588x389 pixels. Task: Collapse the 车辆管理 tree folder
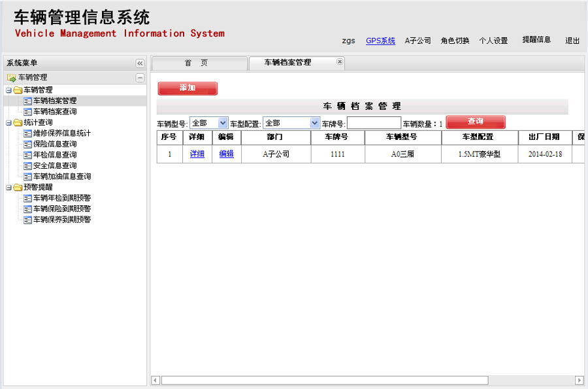point(8,90)
